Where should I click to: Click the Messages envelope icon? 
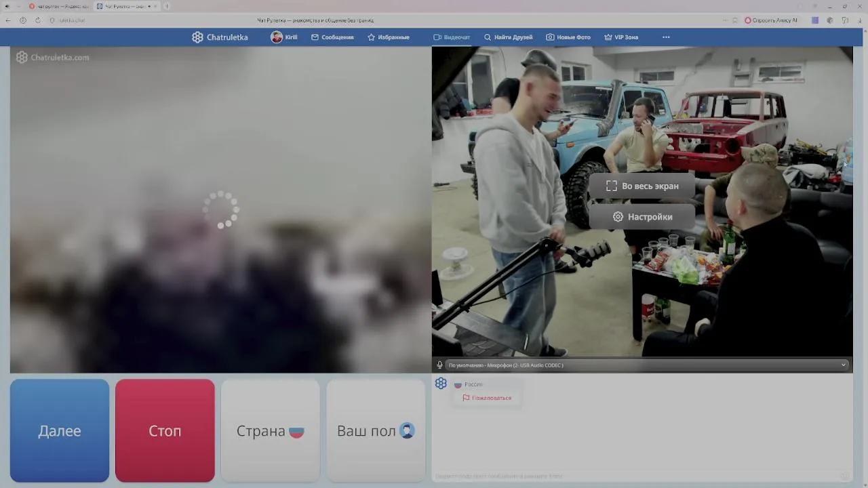pos(315,37)
